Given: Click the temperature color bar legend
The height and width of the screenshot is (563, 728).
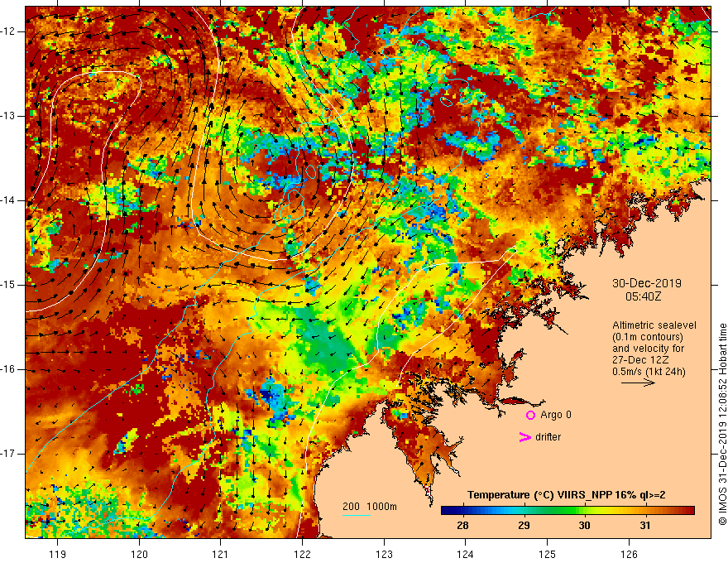Looking at the screenshot, I should coord(568,511).
